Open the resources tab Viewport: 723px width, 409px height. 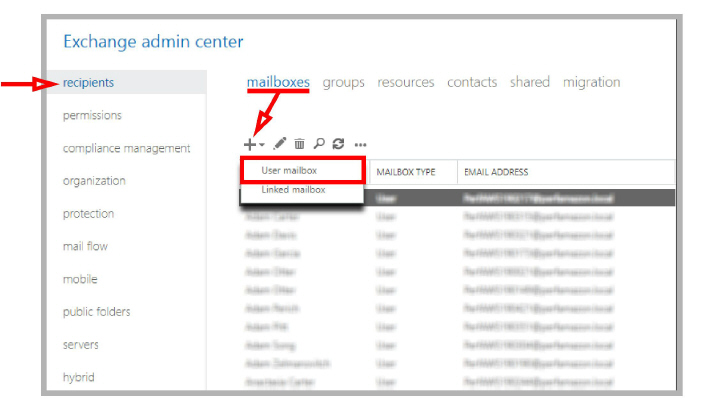pos(405,82)
